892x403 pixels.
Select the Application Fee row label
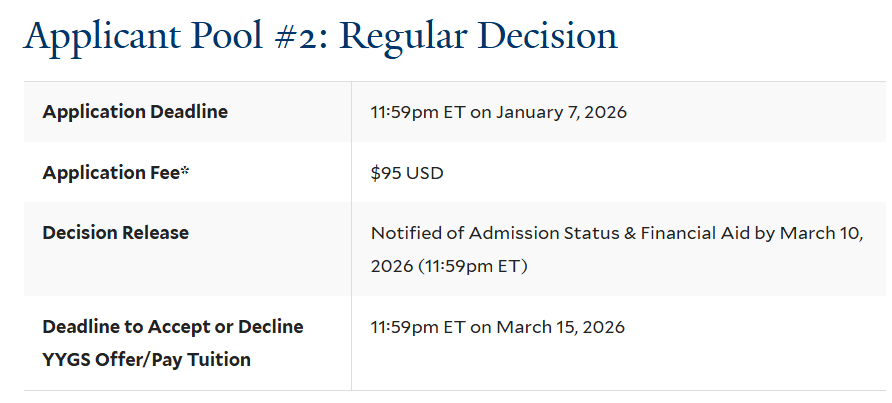(110, 173)
